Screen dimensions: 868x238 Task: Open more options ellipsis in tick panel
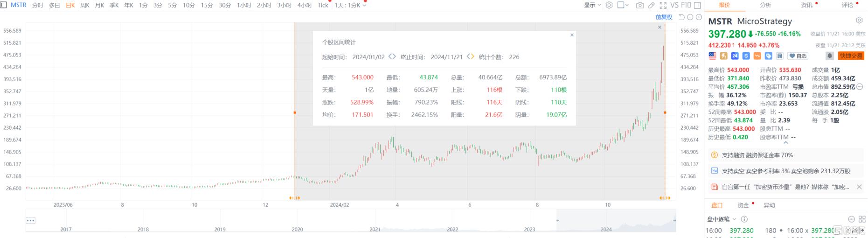[x=851, y=219]
